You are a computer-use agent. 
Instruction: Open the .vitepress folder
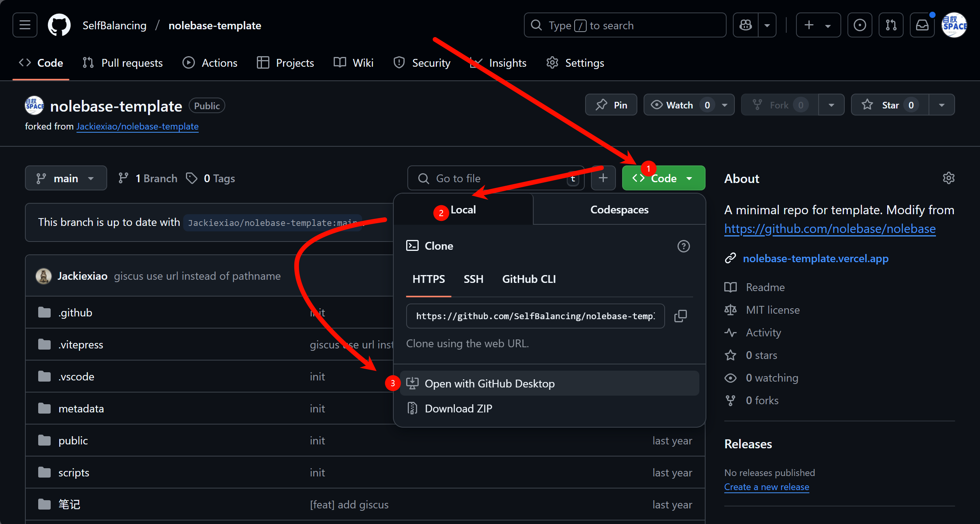(x=81, y=345)
